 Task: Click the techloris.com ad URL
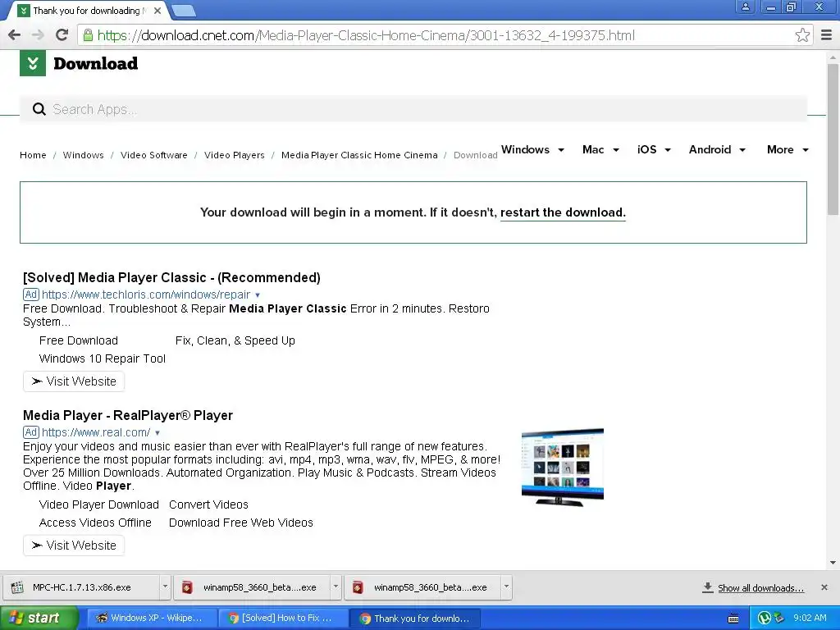(146, 294)
